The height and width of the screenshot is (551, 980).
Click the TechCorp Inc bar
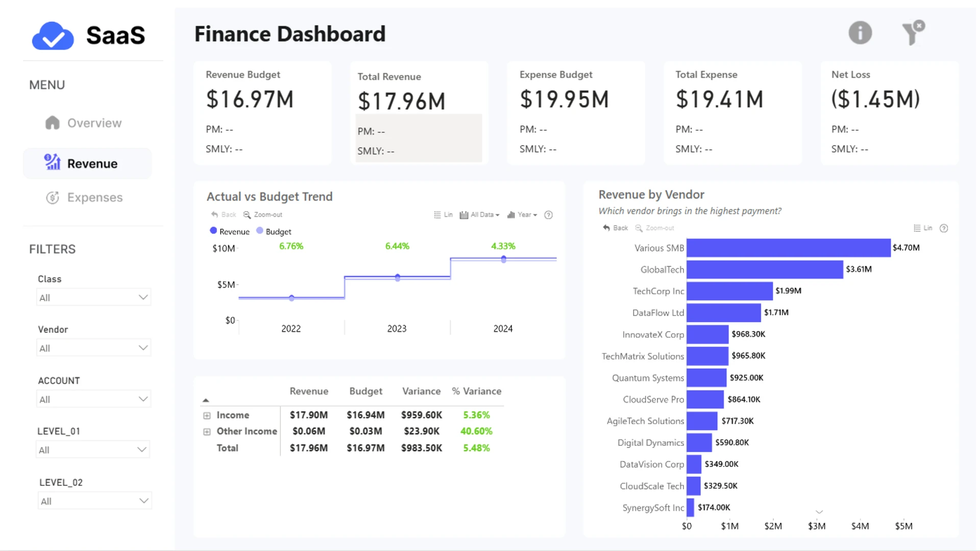click(x=729, y=291)
